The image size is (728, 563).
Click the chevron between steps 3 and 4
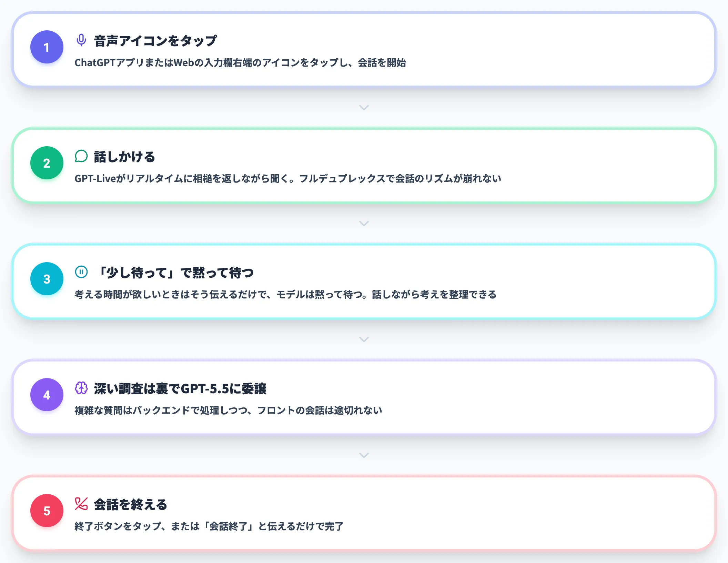click(364, 339)
